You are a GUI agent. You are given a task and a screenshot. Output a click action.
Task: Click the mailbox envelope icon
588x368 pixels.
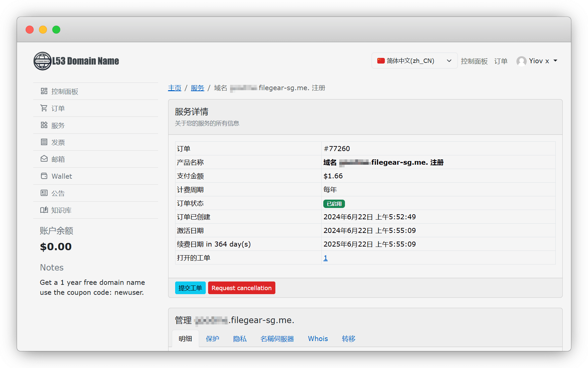(x=44, y=159)
